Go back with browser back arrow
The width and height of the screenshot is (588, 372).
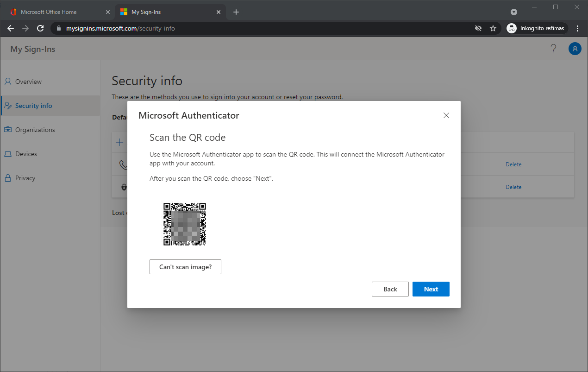tap(11, 28)
